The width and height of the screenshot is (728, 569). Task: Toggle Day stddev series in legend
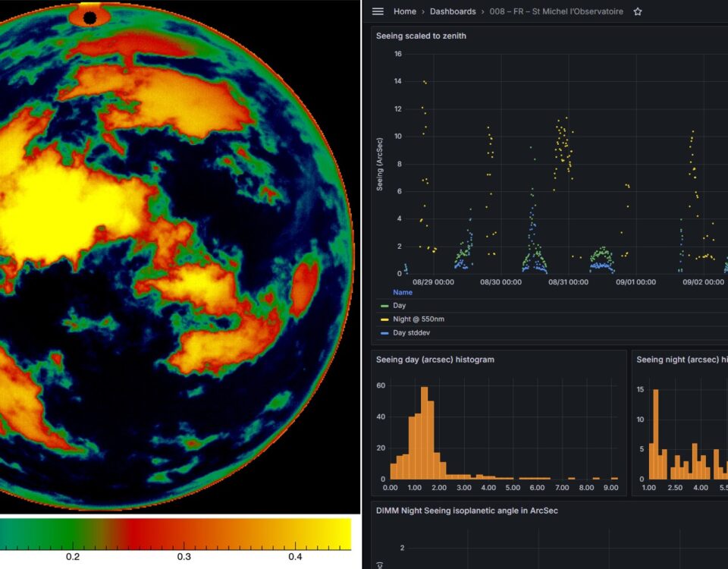(x=411, y=333)
